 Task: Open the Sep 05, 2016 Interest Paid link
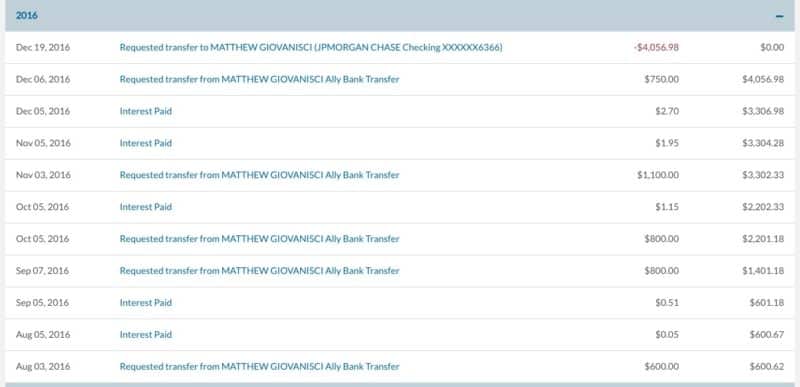pyautogui.click(x=145, y=303)
